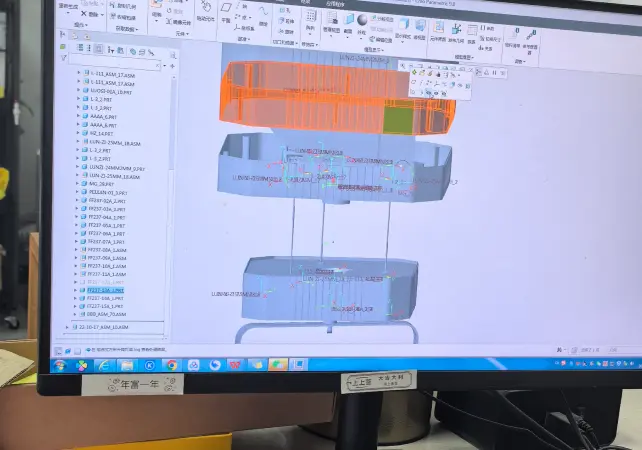Expand the 操作 group dropdown
Screen dimensions: 642x450
pyautogui.click(x=81, y=25)
